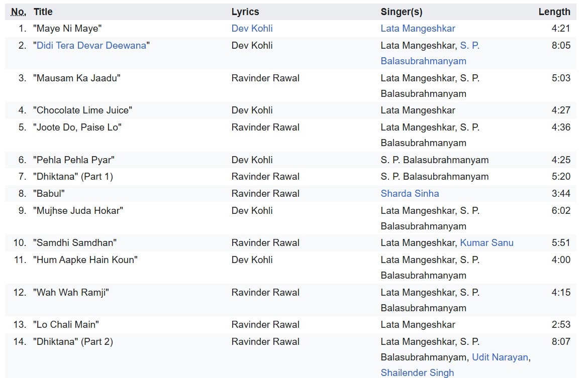
Task: Click the "No." column header abbreviation
Action: click(x=19, y=12)
